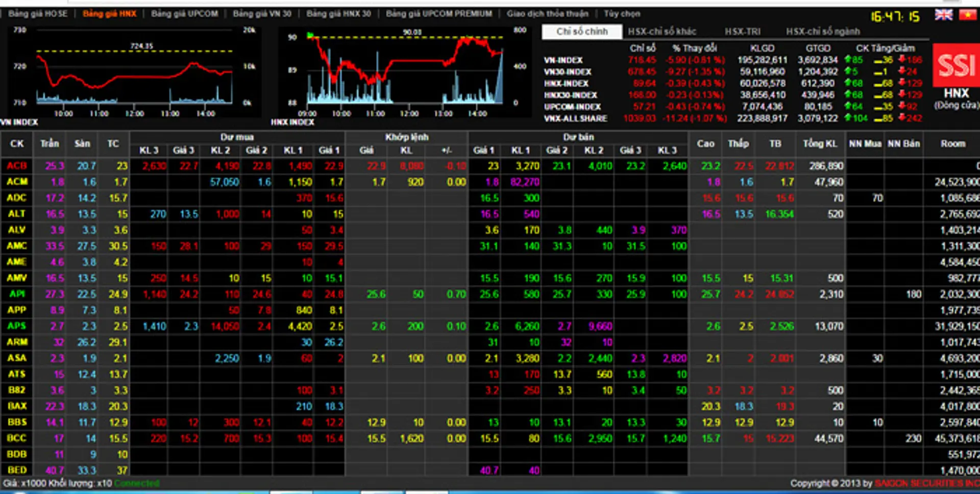Image resolution: width=980 pixels, height=494 pixels.
Task: Click the Room column header
Action: point(953,144)
